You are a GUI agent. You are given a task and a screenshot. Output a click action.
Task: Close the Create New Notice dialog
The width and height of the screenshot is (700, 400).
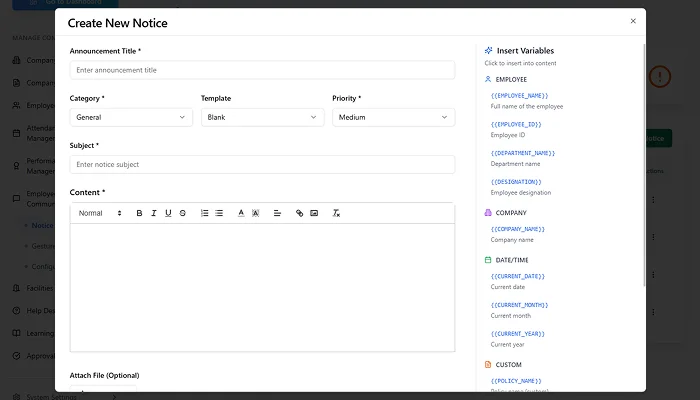click(632, 21)
